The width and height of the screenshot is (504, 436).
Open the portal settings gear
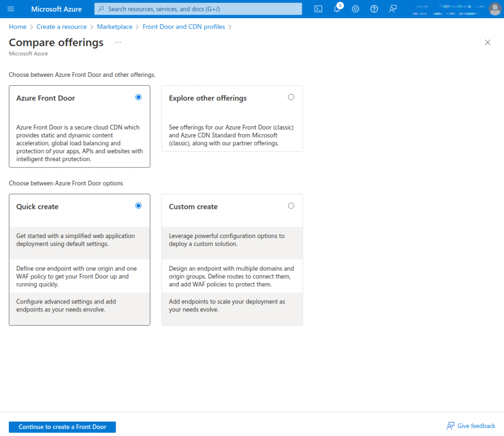355,9
